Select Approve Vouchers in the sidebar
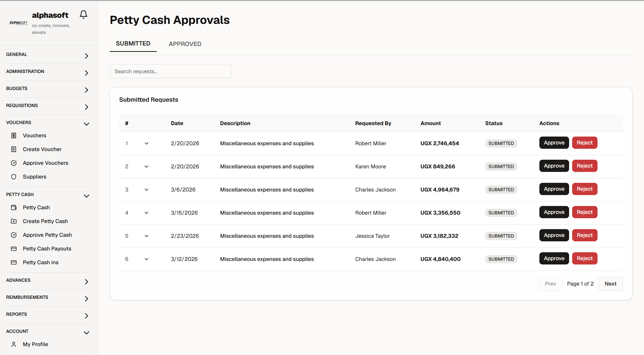644x355 pixels. click(x=45, y=163)
